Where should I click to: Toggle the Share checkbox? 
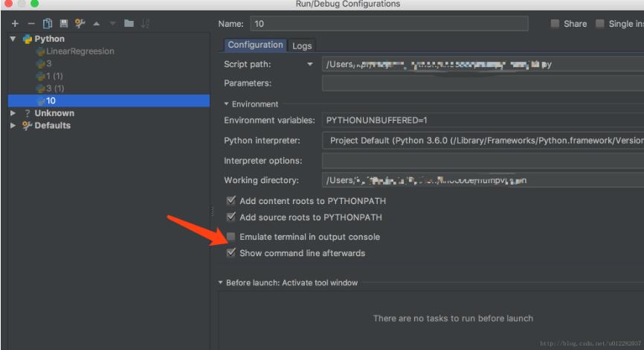point(555,24)
